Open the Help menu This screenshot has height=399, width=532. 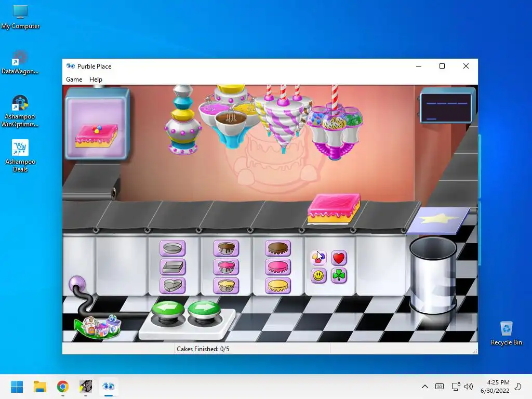pyautogui.click(x=96, y=79)
